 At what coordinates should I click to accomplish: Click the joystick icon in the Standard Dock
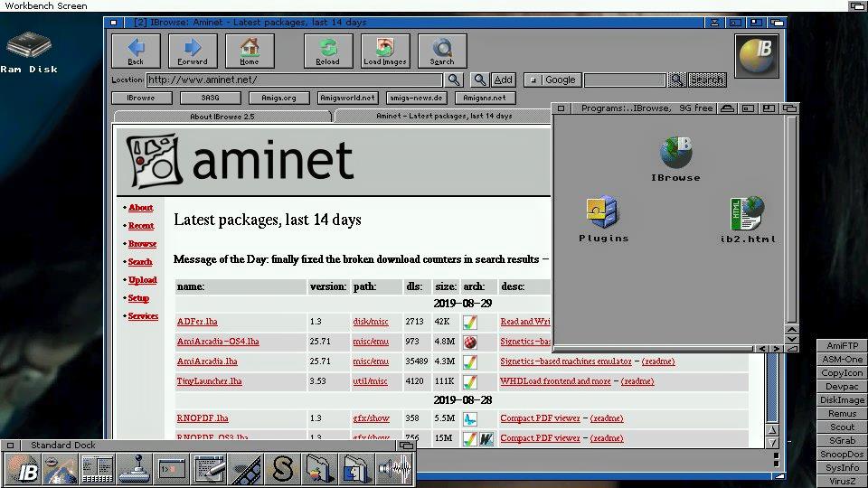tap(135, 469)
